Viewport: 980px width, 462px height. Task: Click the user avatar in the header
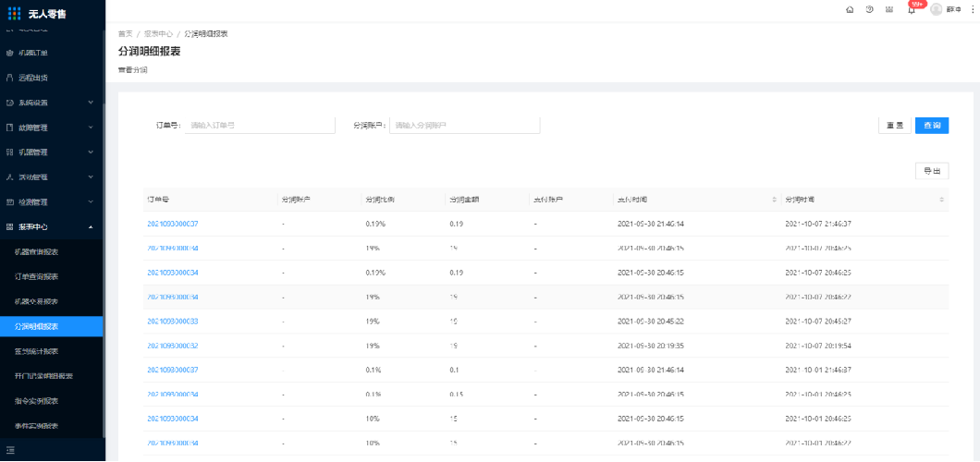click(x=937, y=9)
